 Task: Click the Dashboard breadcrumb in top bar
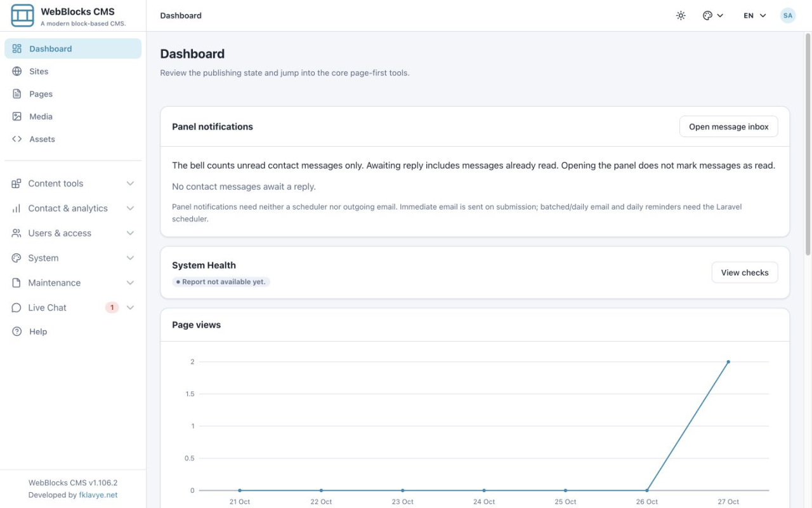pyautogui.click(x=181, y=15)
